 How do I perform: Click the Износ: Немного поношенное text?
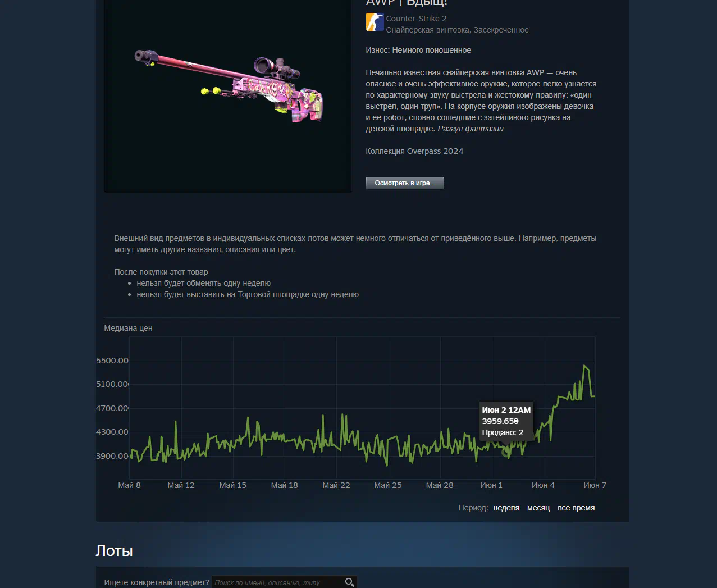418,50
